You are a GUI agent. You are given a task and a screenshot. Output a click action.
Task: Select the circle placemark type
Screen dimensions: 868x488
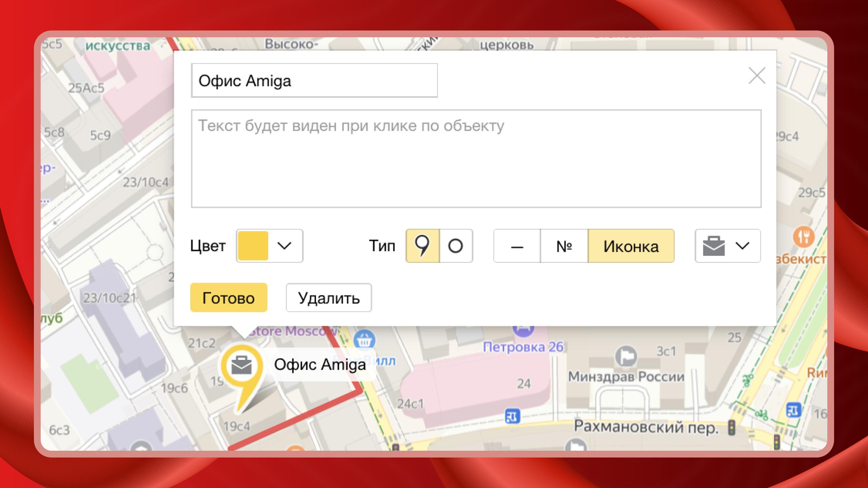pyautogui.click(x=455, y=246)
